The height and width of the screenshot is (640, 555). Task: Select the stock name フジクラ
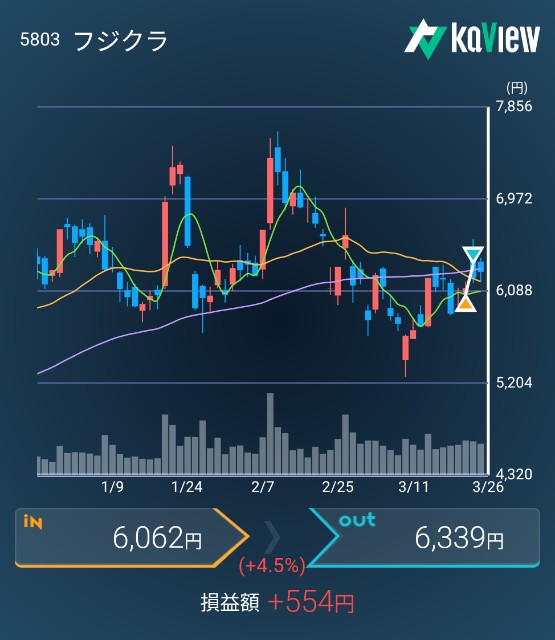121,40
